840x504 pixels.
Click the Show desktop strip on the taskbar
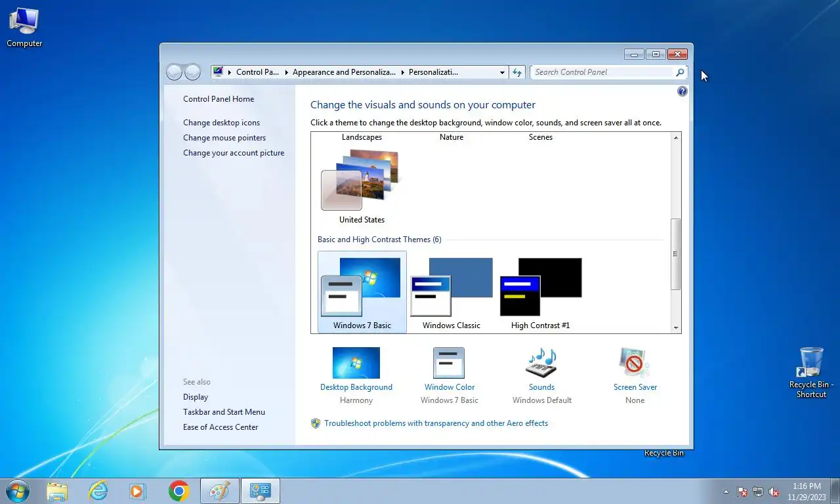tap(835, 491)
